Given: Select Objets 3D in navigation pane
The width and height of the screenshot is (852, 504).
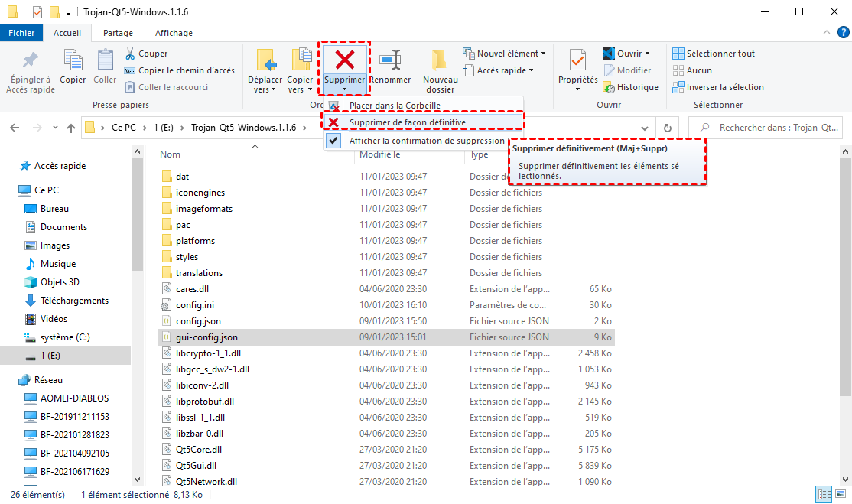Looking at the screenshot, I should pos(60,282).
